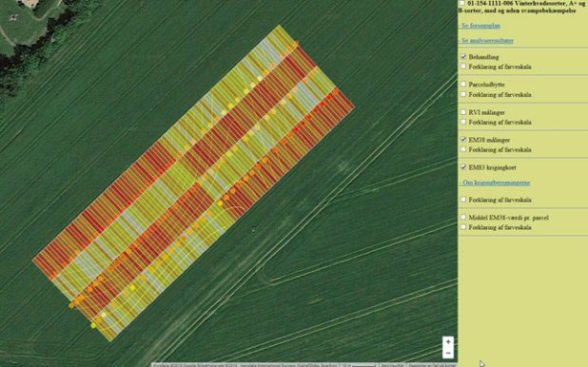
Task: Open 'Om krigingberegningerne' link
Action: pos(495,183)
